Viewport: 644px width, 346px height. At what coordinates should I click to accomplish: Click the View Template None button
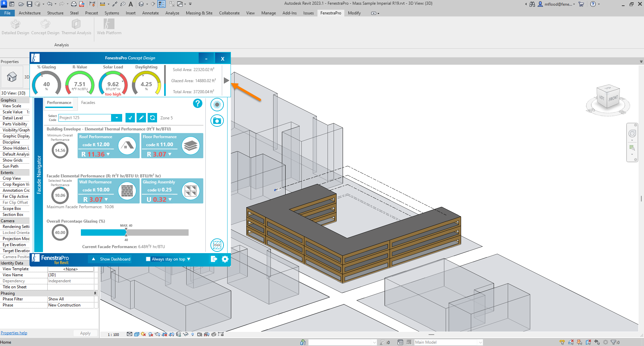click(70, 269)
